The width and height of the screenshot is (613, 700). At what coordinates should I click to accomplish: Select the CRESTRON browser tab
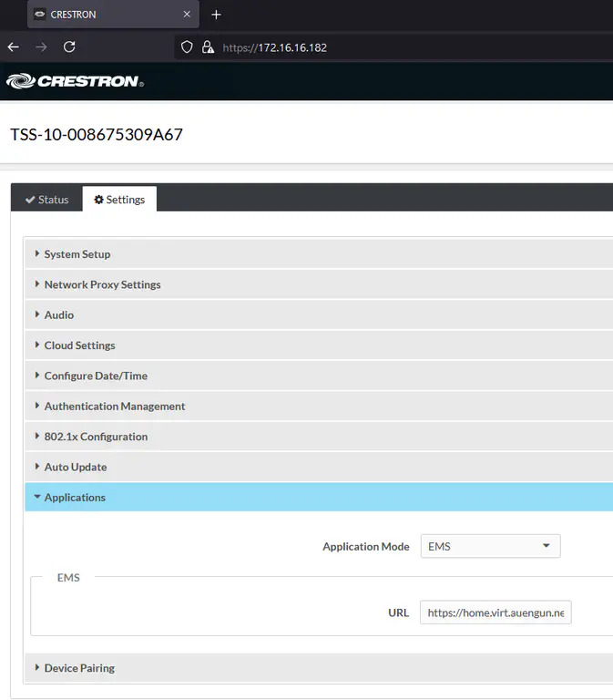[x=113, y=15]
